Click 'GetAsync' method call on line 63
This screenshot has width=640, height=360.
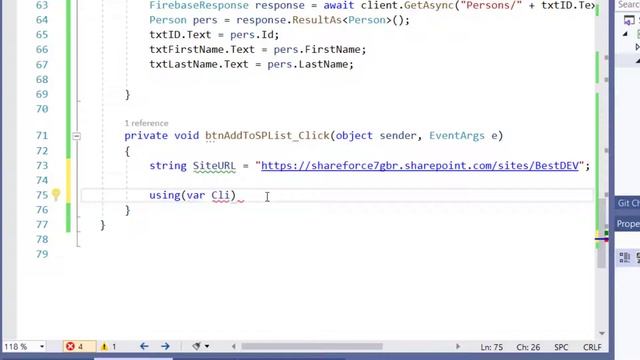(x=429, y=5)
